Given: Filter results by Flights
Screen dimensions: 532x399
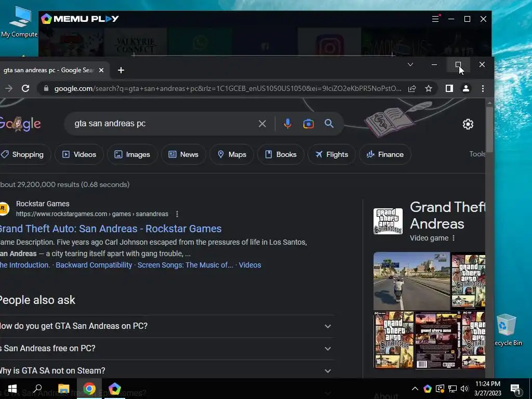Looking at the screenshot, I should [x=331, y=155].
